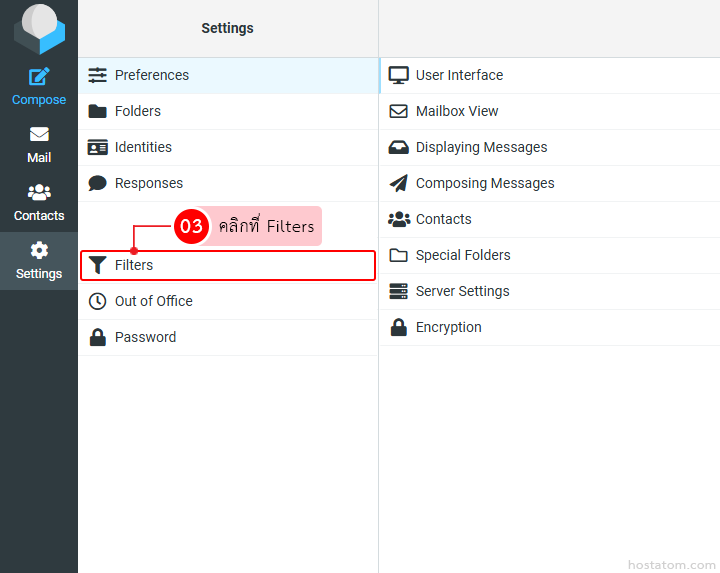Click the Roundcube logo
The image size is (720, 573).
[x=39, y=28]
